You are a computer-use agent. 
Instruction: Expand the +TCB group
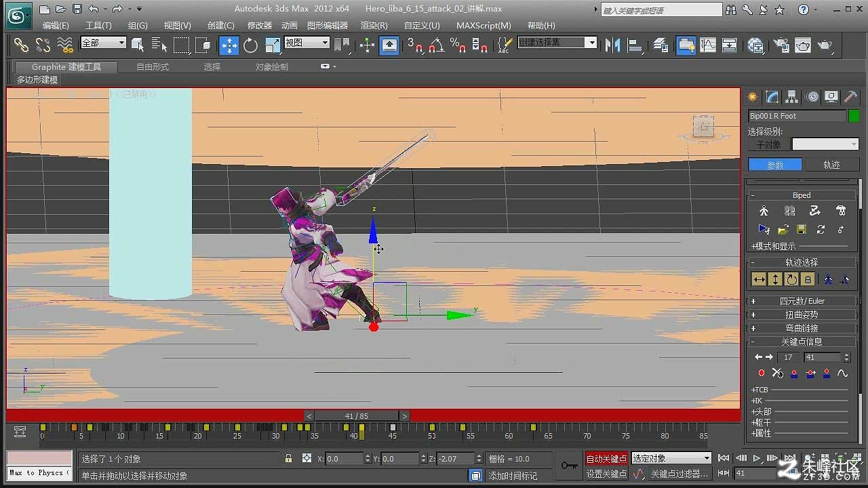[x=759, y=390]
